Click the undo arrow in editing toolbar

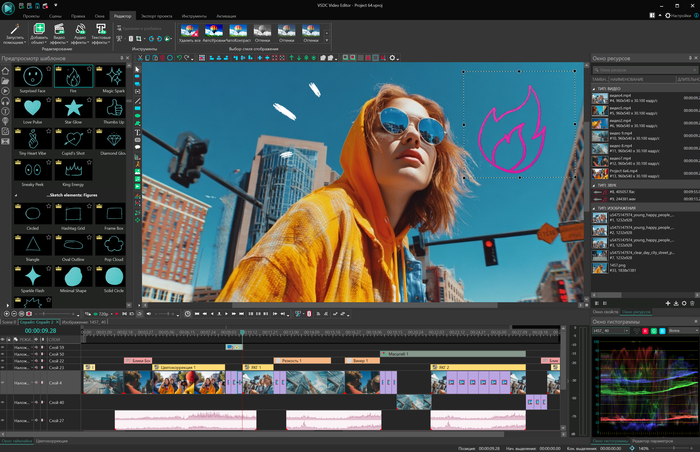(179, 58)
